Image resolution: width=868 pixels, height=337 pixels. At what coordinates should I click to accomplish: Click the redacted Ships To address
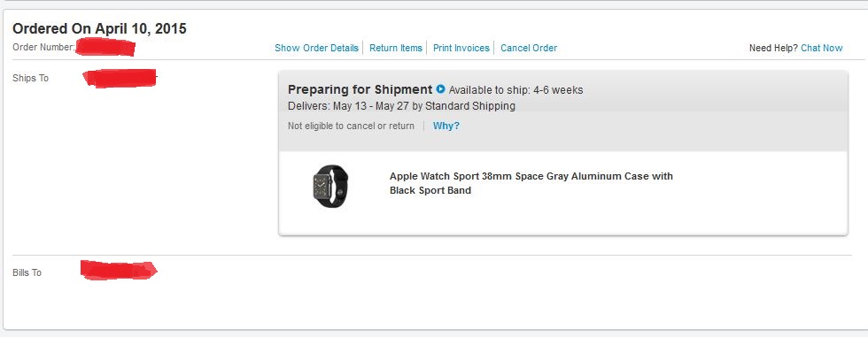point(120,78)
